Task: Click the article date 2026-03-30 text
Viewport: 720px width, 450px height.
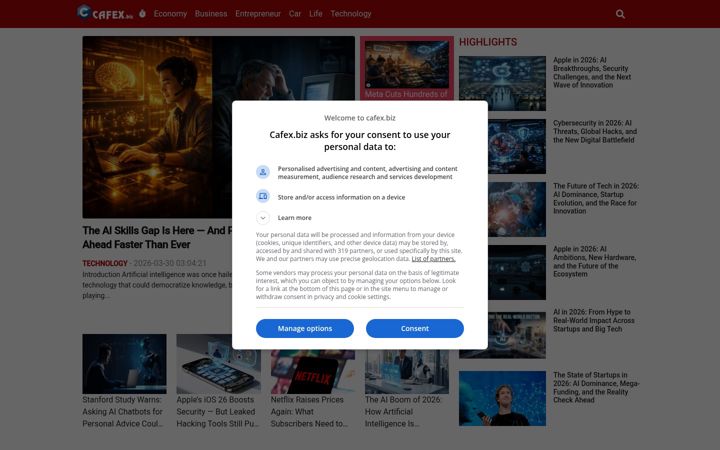Action: tap(170, 263)
